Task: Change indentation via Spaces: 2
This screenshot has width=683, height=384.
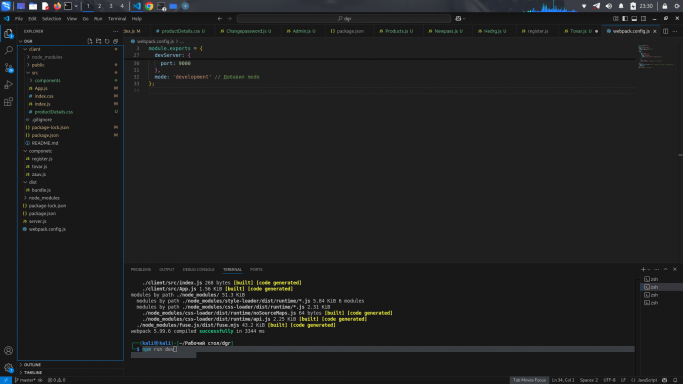Action: tap(588, 380)
